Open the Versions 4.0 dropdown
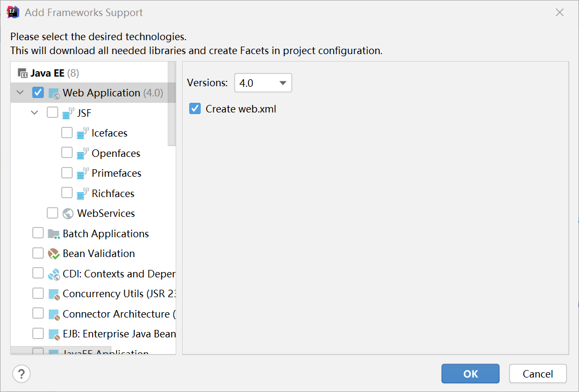This screenshot has width=579, height=392. (x=263, y=83)
